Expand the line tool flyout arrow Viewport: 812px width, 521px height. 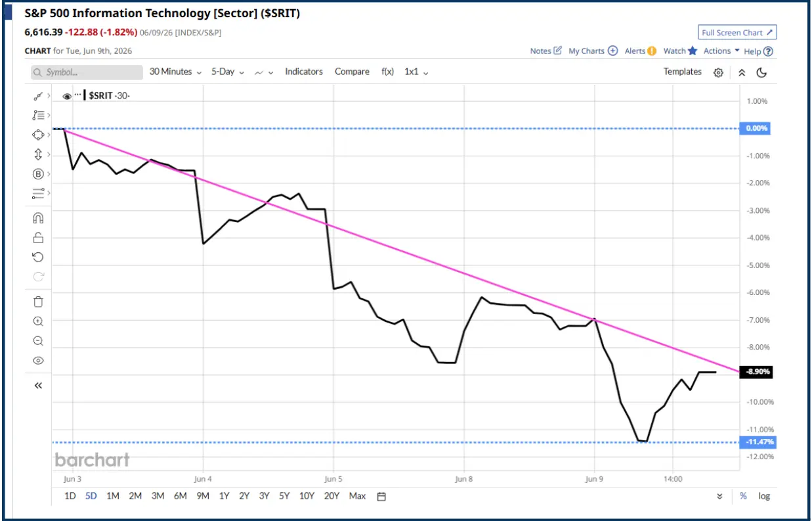click(x=49, y=96)
